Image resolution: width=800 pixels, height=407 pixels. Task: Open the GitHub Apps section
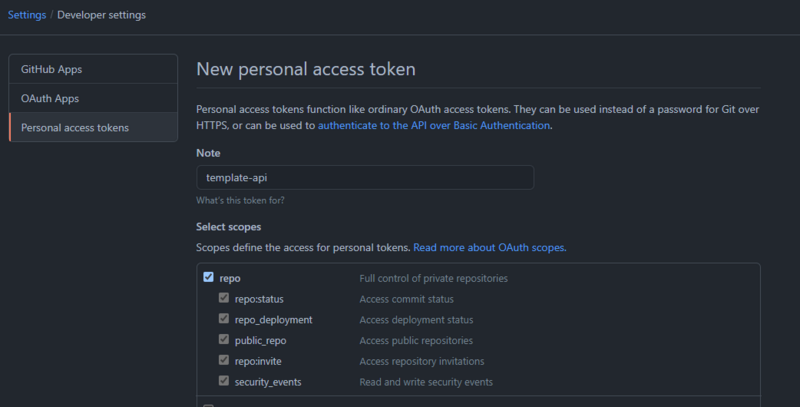point(51,70)
